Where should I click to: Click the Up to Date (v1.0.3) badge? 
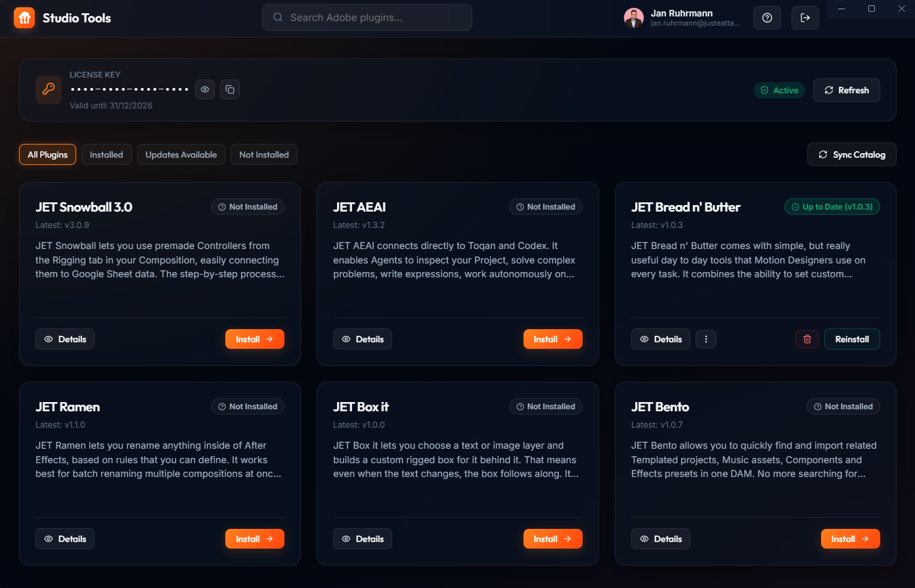coord(832,206)
